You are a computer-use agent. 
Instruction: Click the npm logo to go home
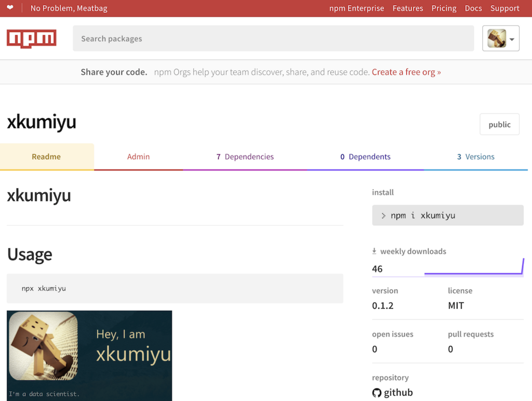tap(31, 38)
